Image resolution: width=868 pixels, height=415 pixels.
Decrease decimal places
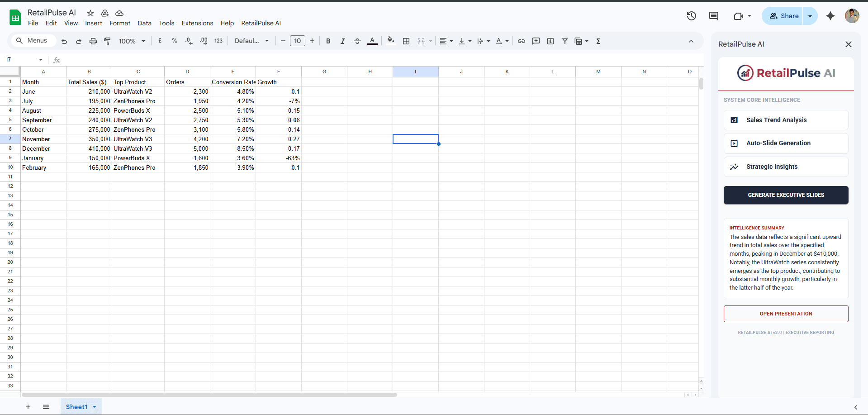[x=189, y=41]
